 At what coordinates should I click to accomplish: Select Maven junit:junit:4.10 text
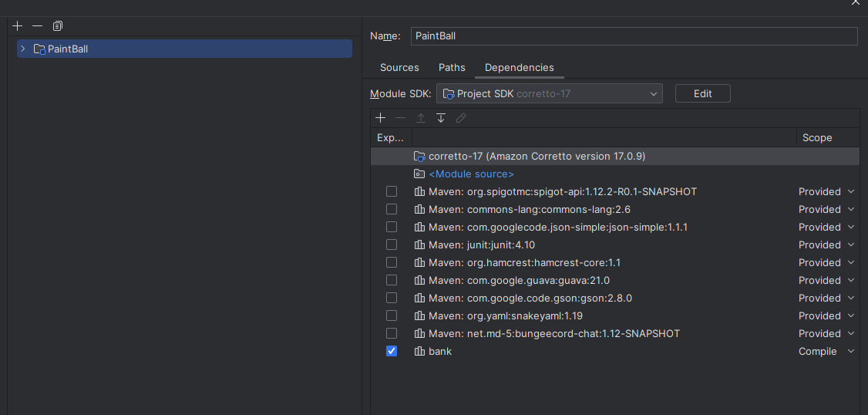482,245
